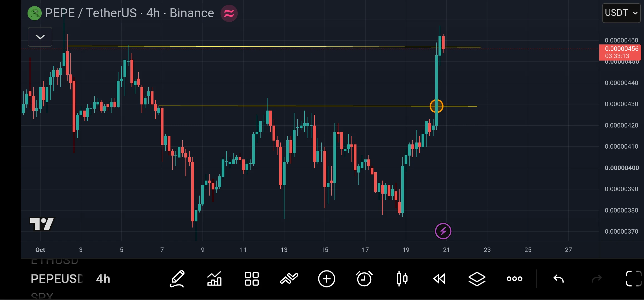644x300 pixels.
Task: Tap the 21 date on time axis
Action: click(x=446, y=250)
